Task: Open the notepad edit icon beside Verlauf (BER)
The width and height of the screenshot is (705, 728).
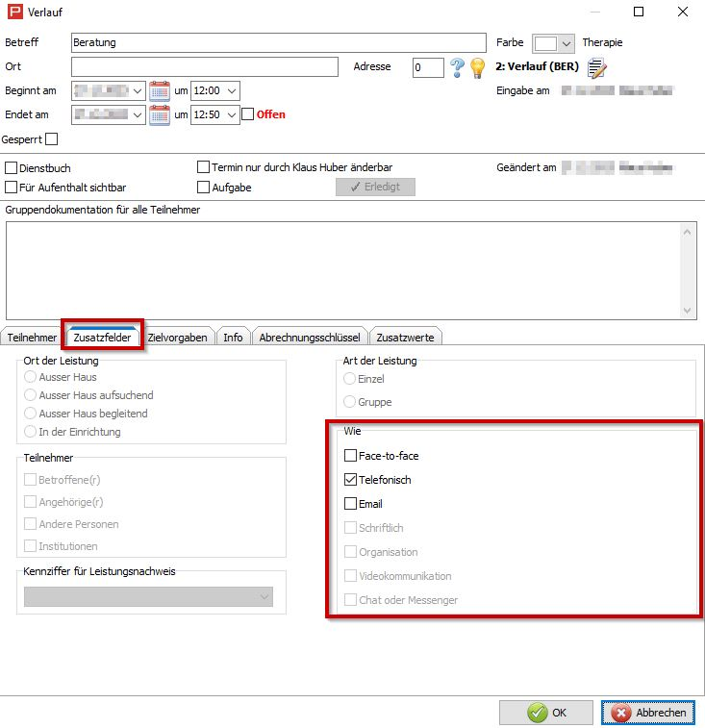Action: [x=596, y=67]
